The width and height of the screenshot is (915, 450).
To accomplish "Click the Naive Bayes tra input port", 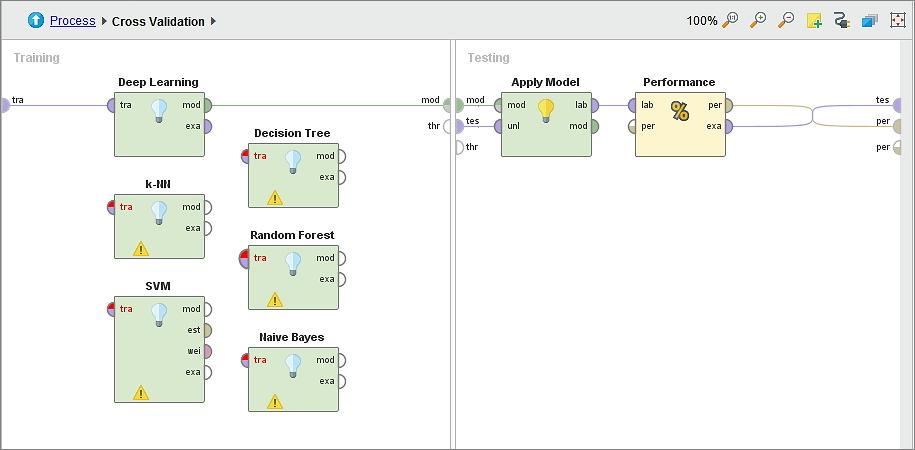I will coord(246,360).
